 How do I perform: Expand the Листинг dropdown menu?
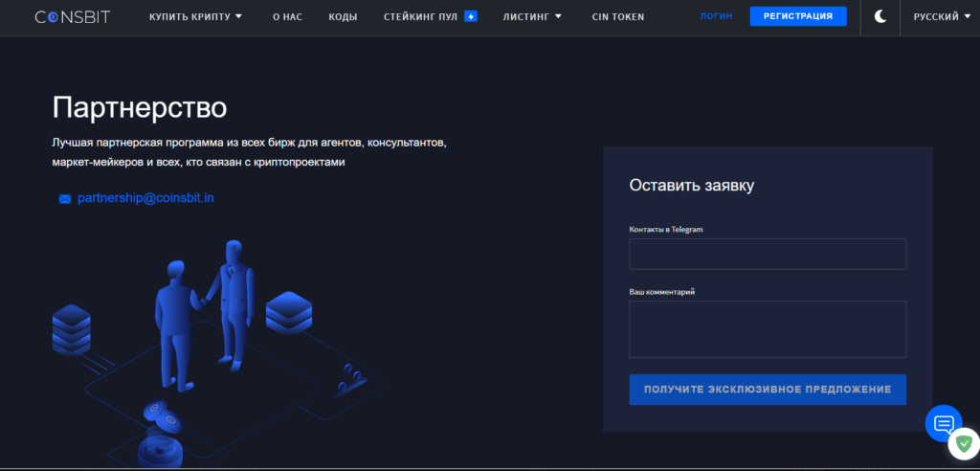point(532,17)
